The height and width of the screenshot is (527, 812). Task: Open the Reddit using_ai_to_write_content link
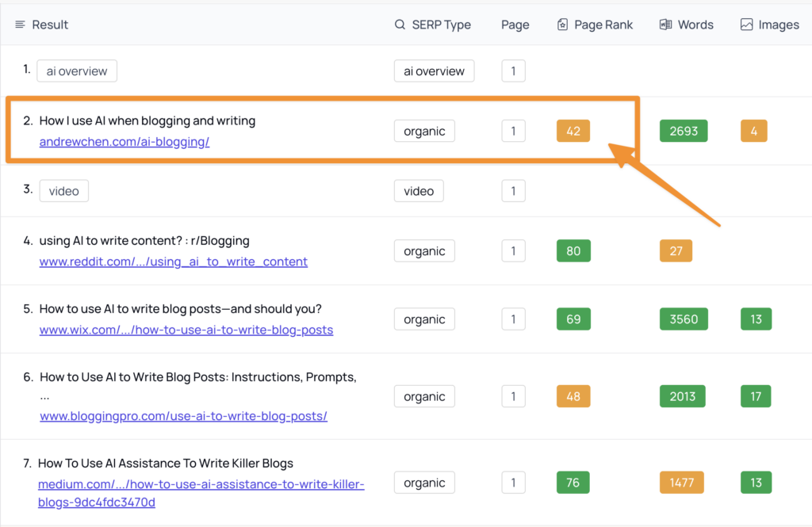[173, 262]
